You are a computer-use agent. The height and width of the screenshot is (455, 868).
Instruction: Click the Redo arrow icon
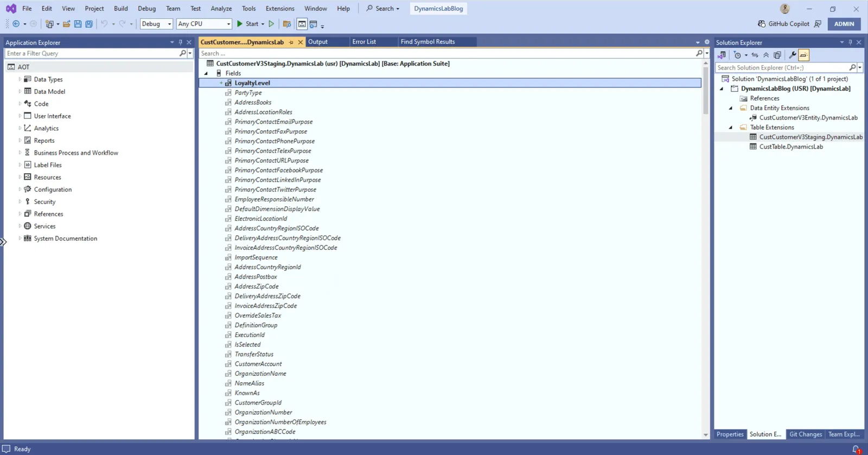tap(122, 24)
